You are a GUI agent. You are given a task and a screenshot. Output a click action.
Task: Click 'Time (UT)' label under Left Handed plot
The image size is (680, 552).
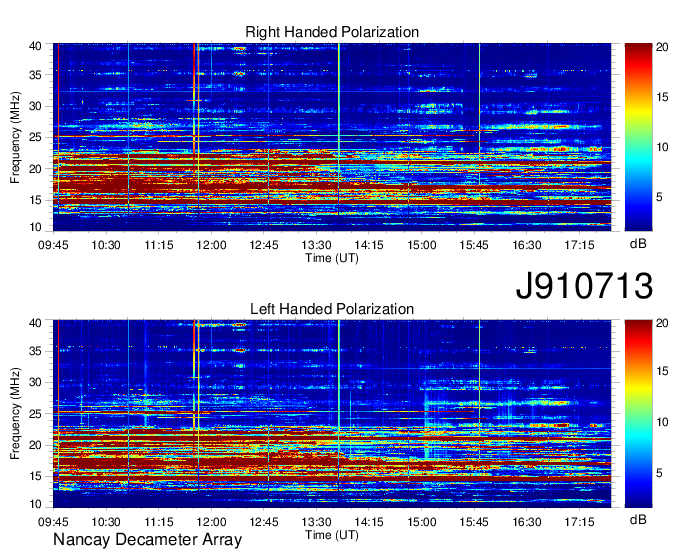click(332, 535)
